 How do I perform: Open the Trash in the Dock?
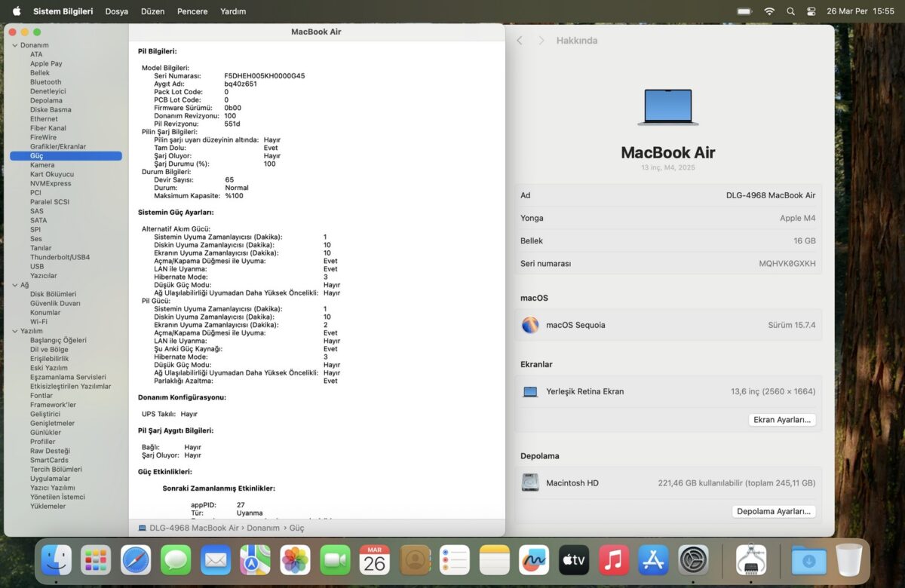[x=848, y=560]
